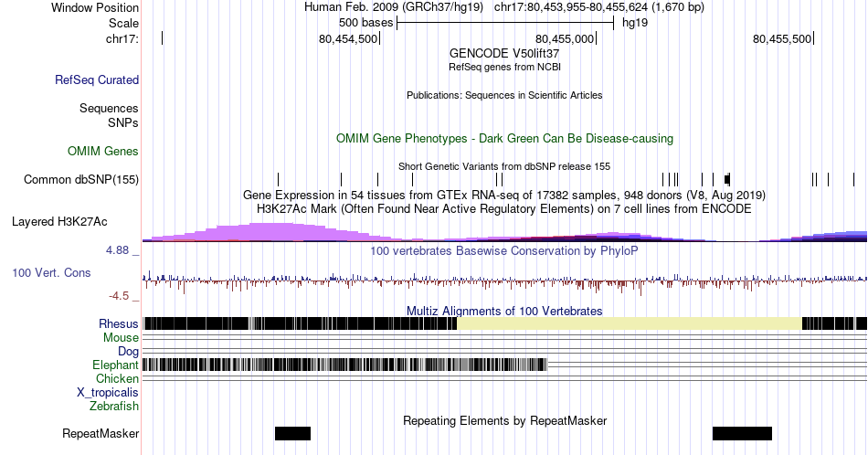Click Repeating Elements by RepeatMasker title

pyautogui.click(x=504, y=420)
